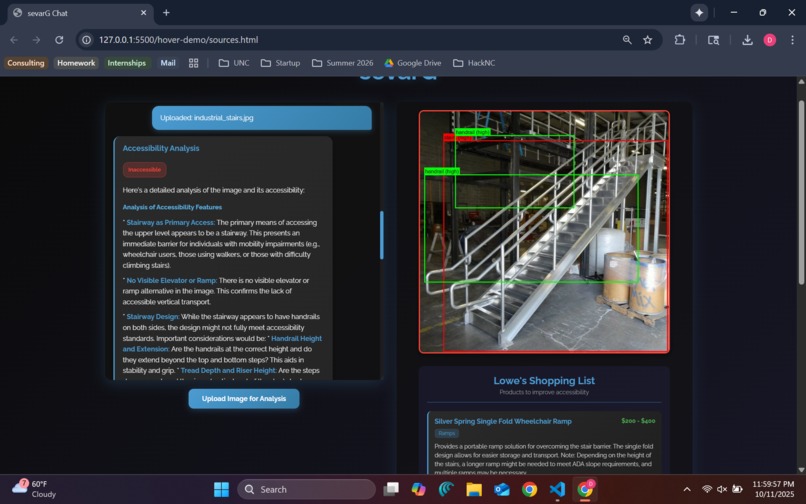Open Visual Studio Code from the taskbar

point(557,489)
